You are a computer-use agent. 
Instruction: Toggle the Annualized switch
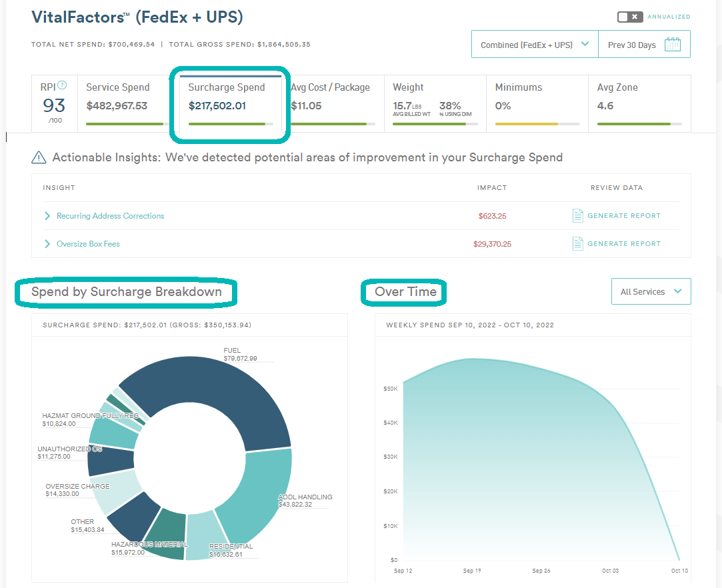629,17
